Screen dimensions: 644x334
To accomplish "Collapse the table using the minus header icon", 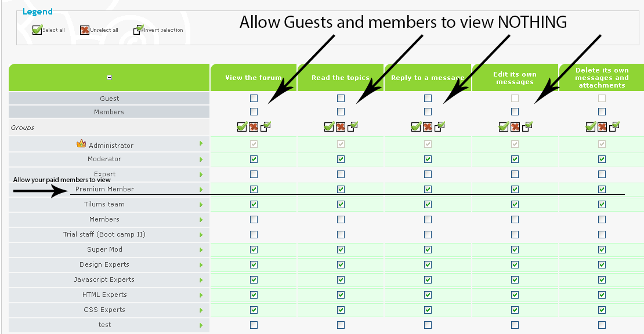I will pyautogui.click(x=109, y=78).
